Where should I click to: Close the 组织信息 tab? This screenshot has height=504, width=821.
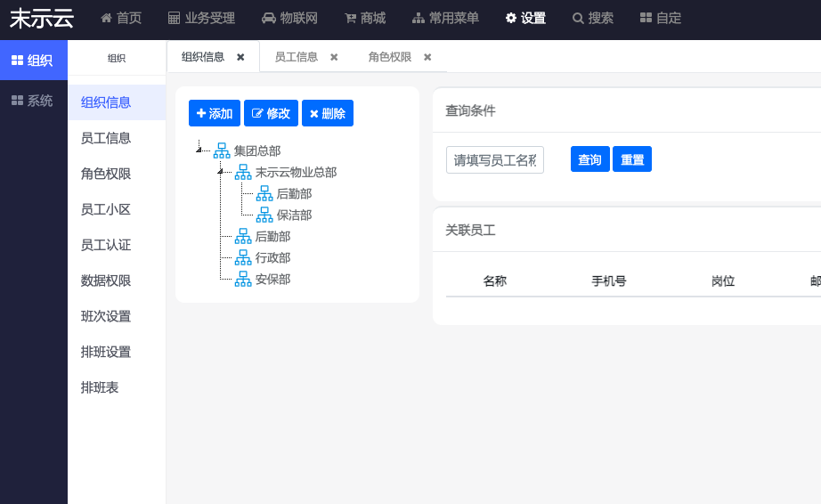240,57
